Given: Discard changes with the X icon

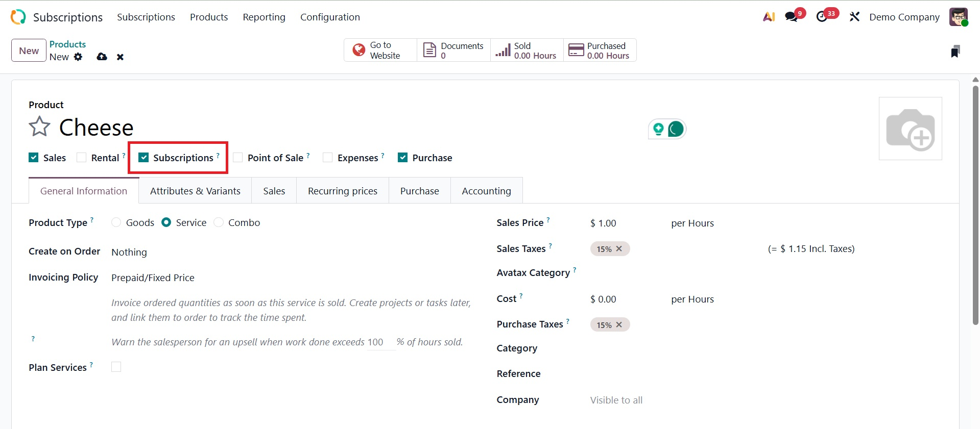Looking at the screenshot, I should coord(120,57).
